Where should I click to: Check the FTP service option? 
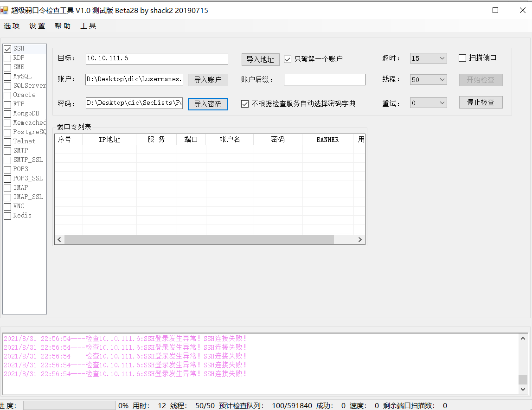(x=7, y=104)
